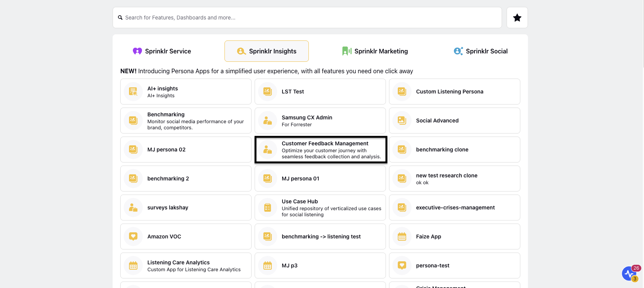644x288 pixels.
Task: Click the MJ persona 01 icon
Action: tap(268, 179)
